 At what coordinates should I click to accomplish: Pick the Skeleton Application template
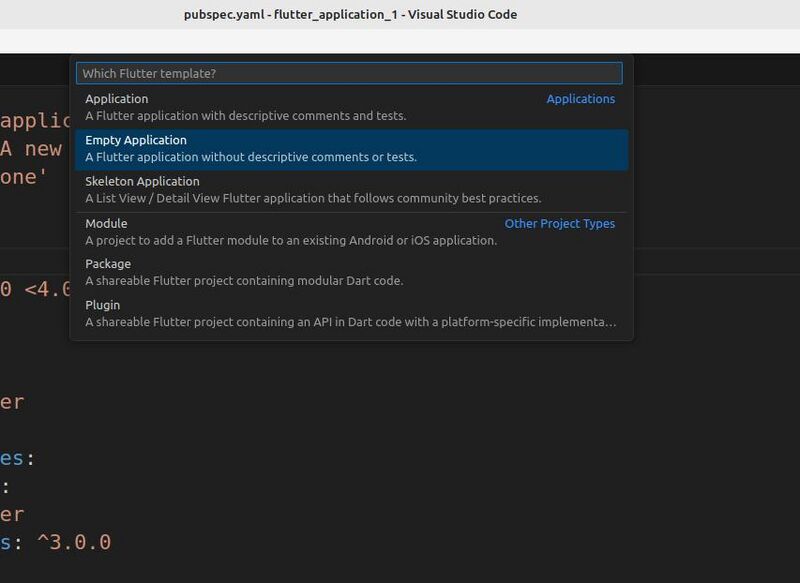(x=352, y=190)
